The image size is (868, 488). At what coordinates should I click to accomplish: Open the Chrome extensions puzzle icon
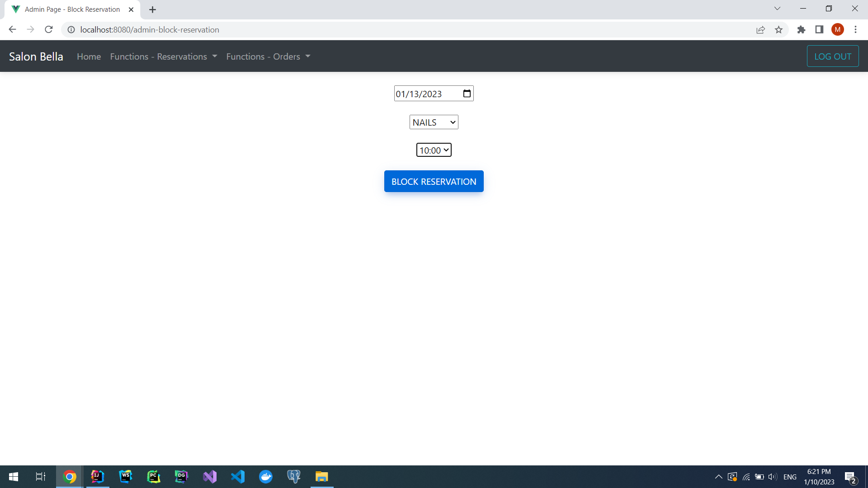point(801,30)
